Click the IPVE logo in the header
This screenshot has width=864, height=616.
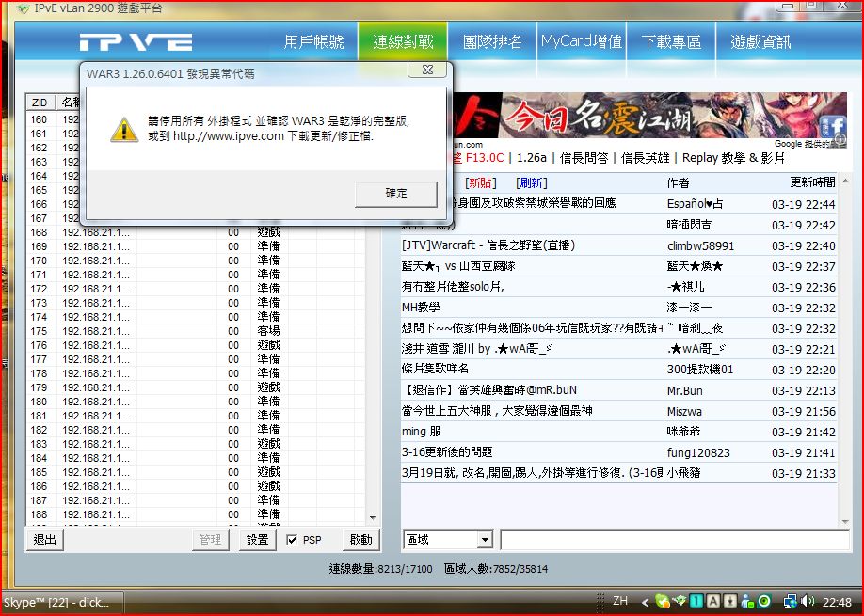pyautogui.click(x=136, y=42)
